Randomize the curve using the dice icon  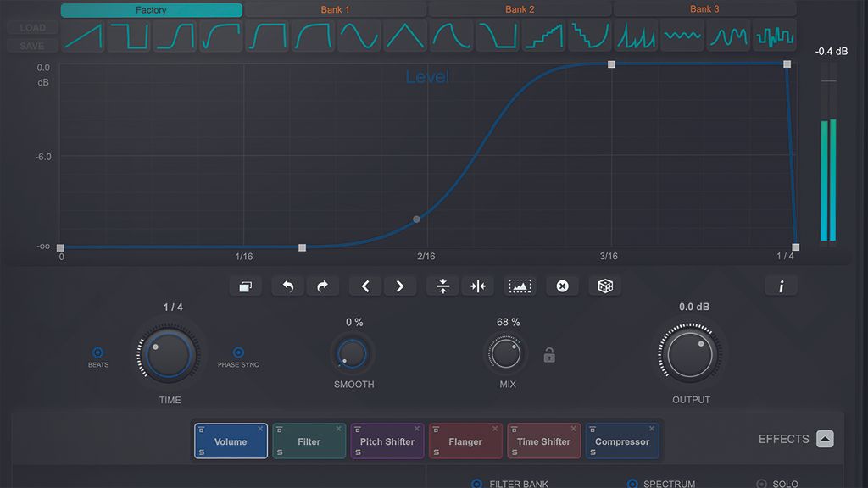click(604, 286)
